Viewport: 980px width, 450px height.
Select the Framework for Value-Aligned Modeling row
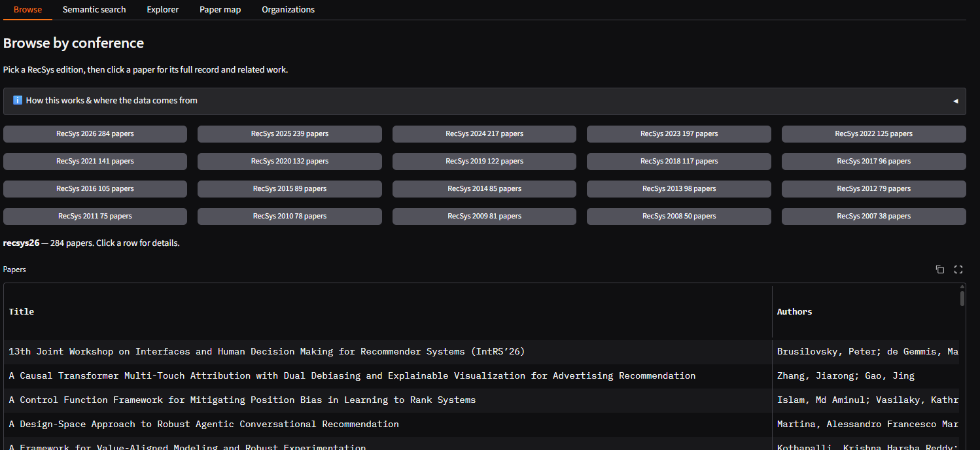coord(388,445)
